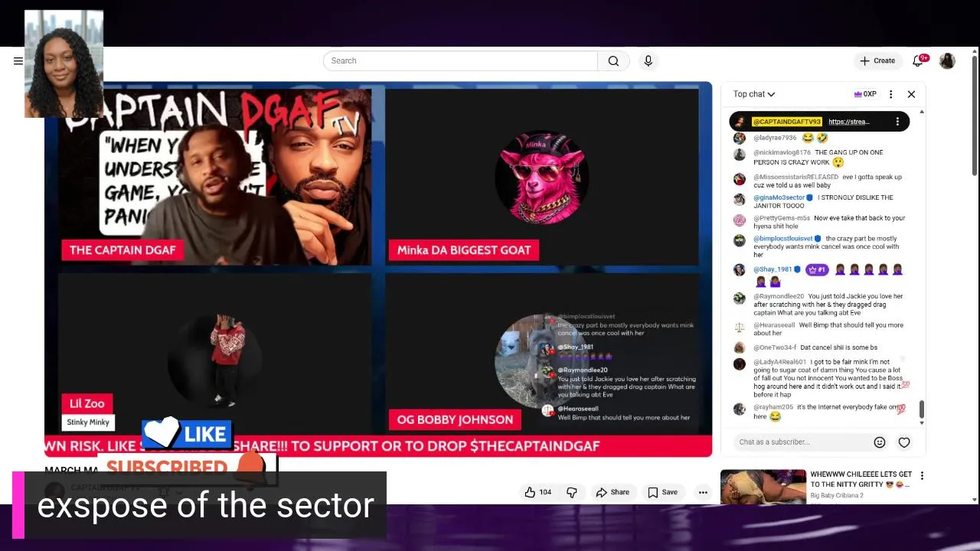The width and height of the screenshot is (980, 551).
Task: Open more video actions menu
Action: click(703, 492)
